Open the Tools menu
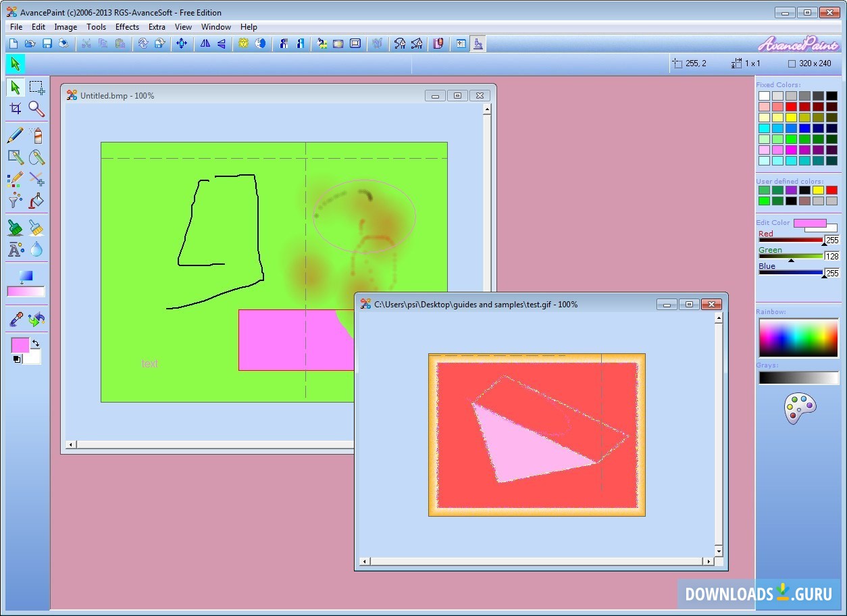Screen dimensions: 847x616 tap(96, 27)
